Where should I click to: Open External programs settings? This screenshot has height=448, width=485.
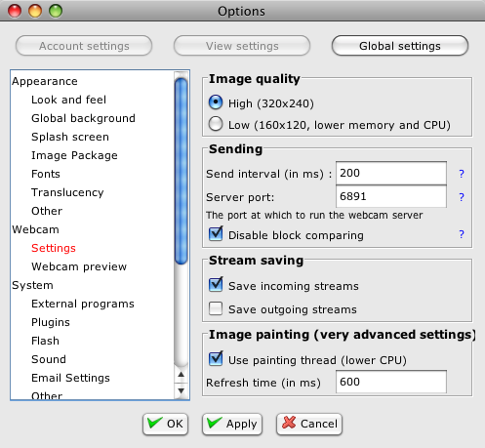coord(83,304)
